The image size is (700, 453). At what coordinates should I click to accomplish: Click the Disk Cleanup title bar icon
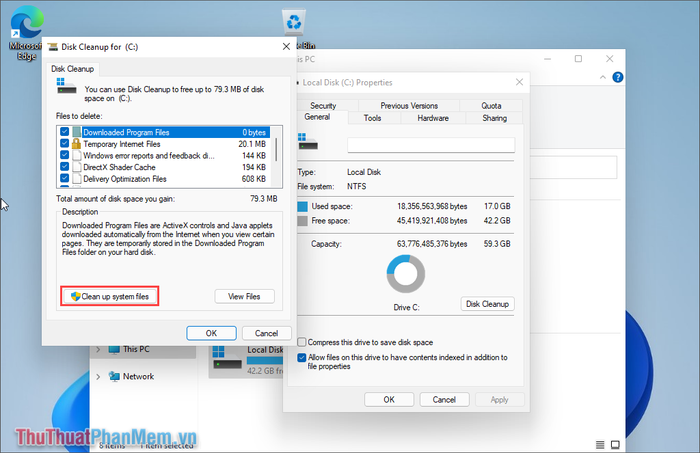pyautogui.click(x=53, y=47)
